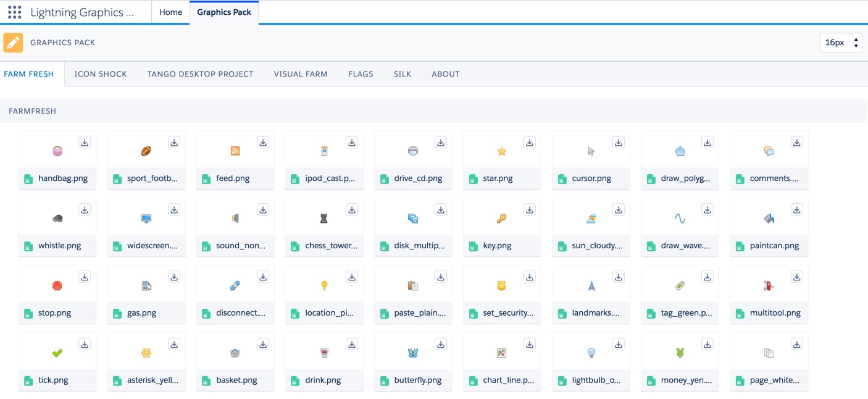
Task: Download the handbag.png icon
Action: 85,143
